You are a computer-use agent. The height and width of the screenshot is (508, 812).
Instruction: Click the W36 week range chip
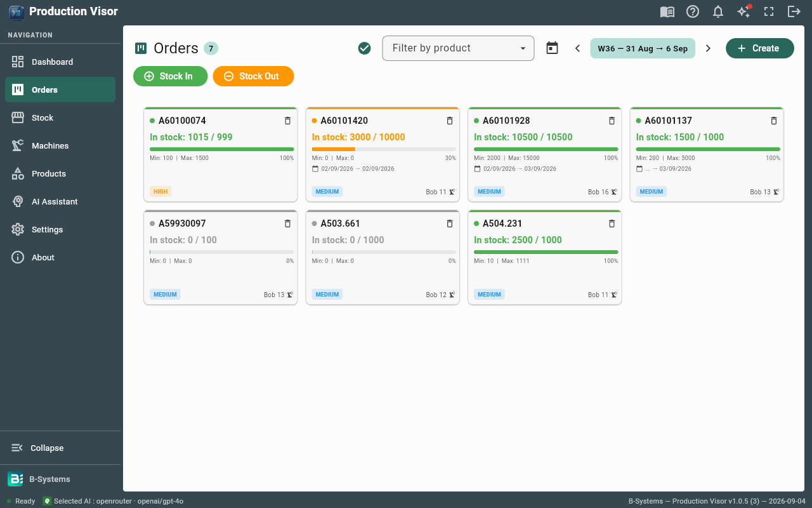pos(643,48)
